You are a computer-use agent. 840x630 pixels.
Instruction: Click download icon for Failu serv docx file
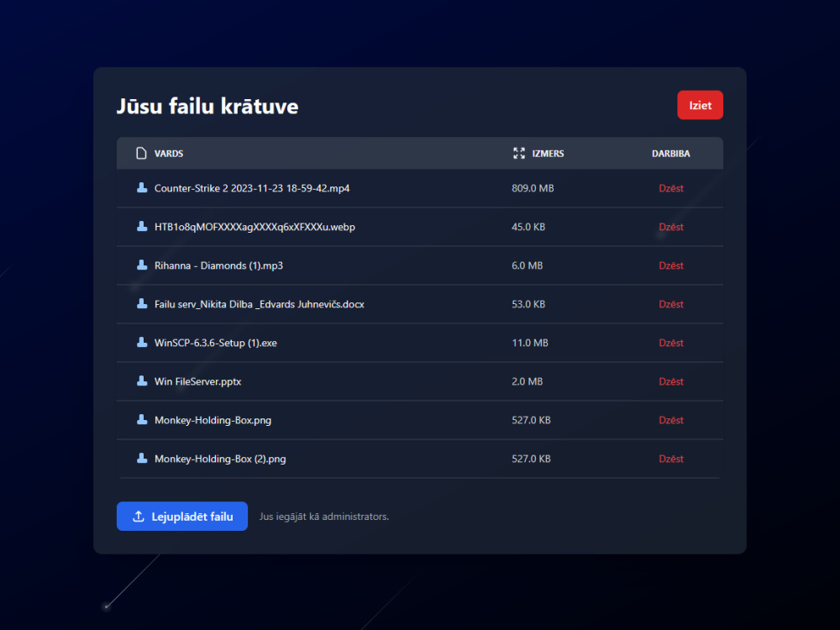(142, 303)
